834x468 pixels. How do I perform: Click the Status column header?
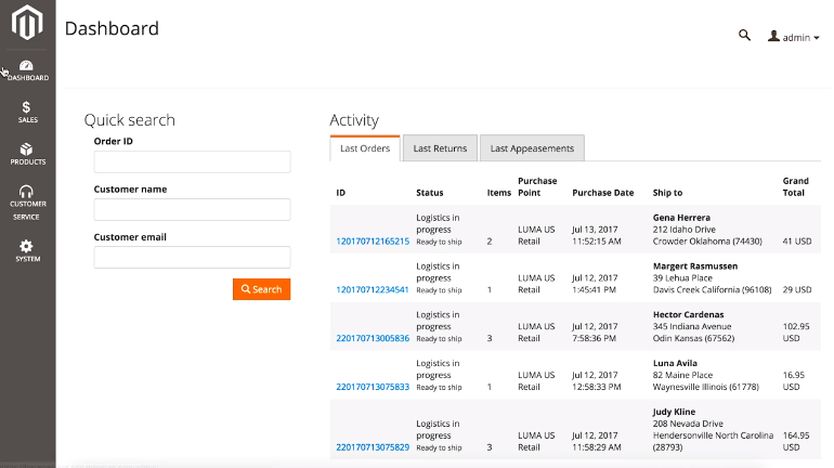tap(430, 193)
